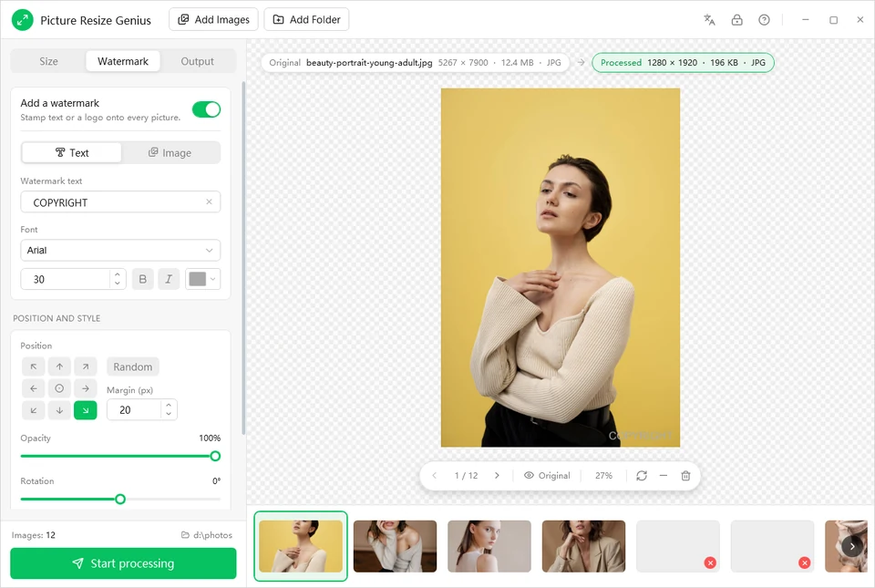
Task: Click the left panel vertical scrollbar
Action: pos(243,258)
